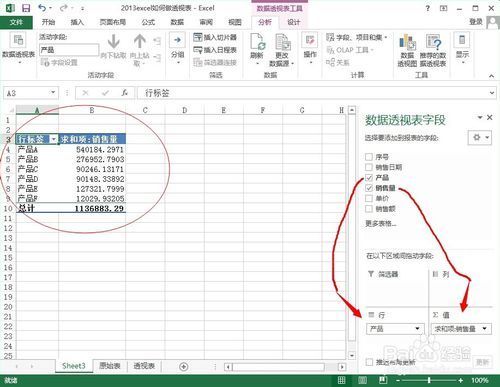Click the horizontal scrollbar track

click(x=278, y=367)
